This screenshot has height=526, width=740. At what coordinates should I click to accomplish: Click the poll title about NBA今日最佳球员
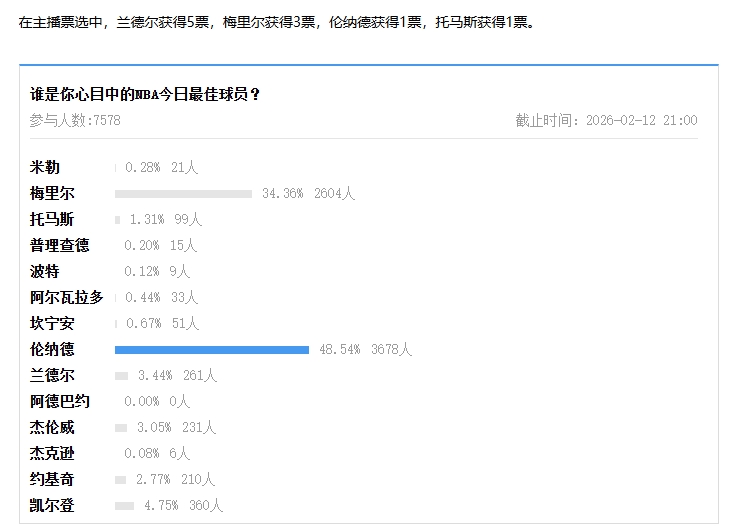coord(146,95)
